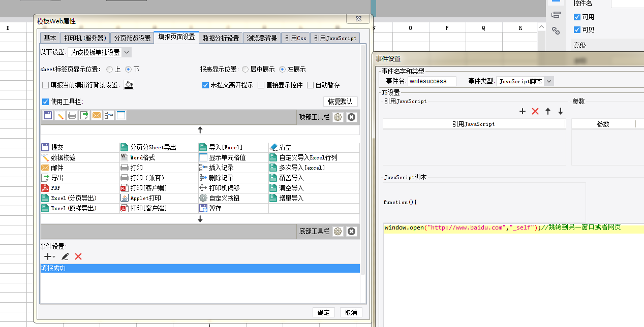
Task: Click the background color paint bucket
Action: [129, 85]
